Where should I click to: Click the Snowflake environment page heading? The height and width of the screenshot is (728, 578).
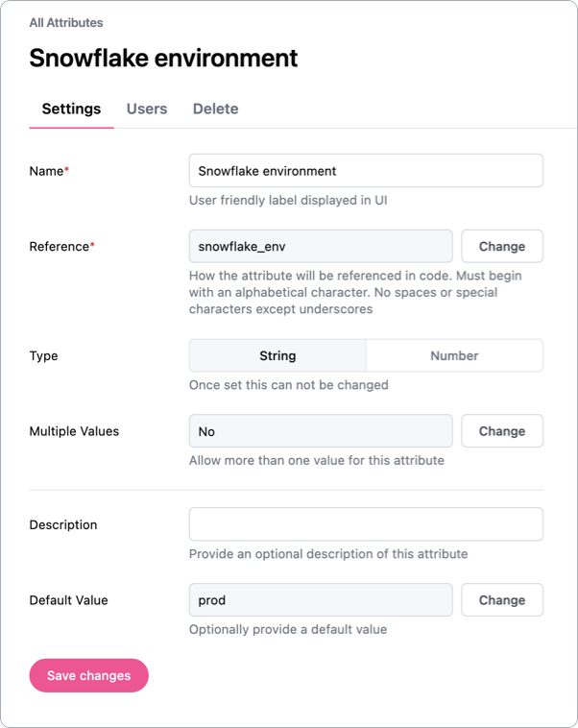click(163, 58)
